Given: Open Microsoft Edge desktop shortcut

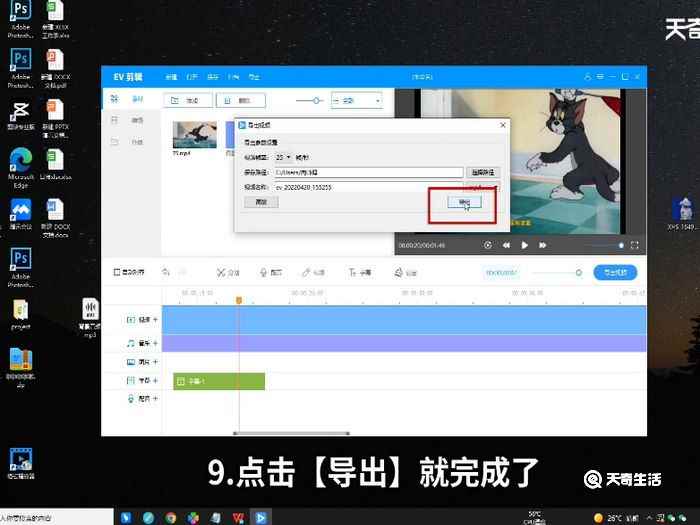Looking at the screenshot, I should coord(21,168).
